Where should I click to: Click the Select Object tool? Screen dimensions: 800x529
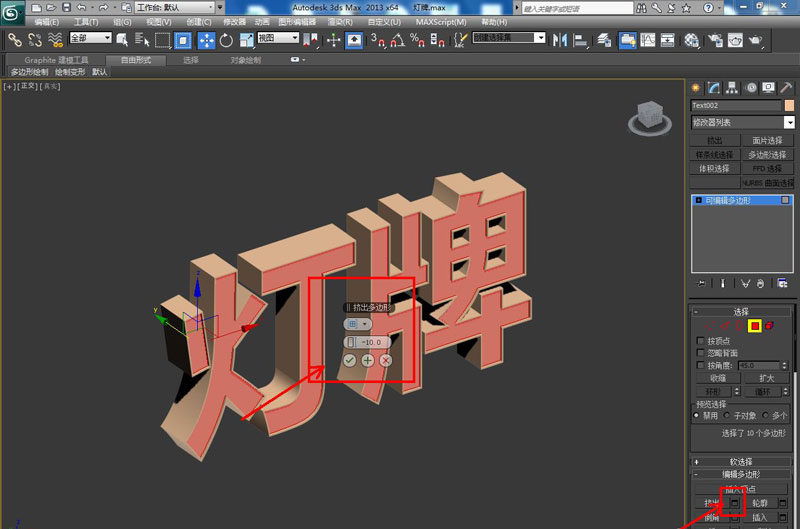(122, 40)
